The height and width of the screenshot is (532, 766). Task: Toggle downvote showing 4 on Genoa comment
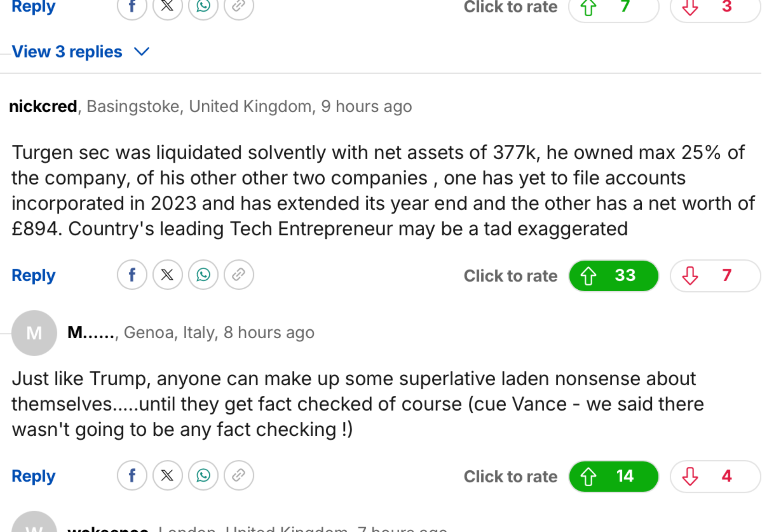pyautogui.click(x=715, y=477)
